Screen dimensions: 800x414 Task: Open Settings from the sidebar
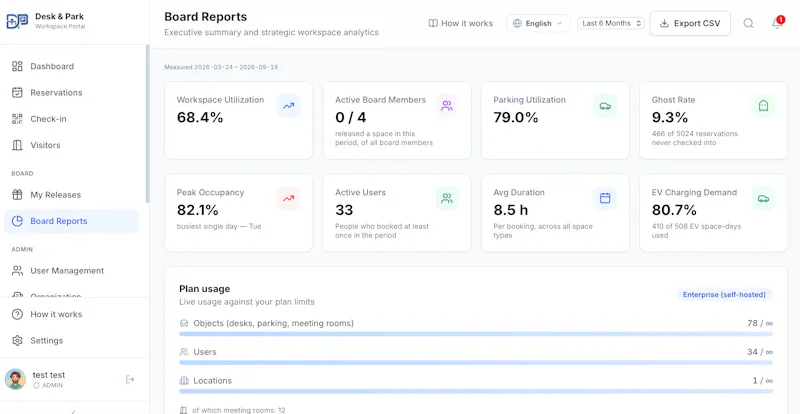(71, 340)
